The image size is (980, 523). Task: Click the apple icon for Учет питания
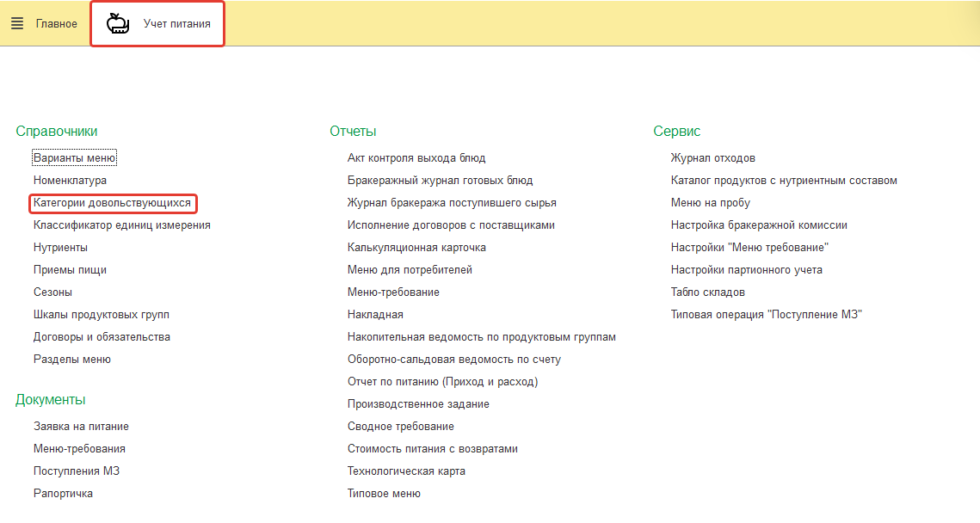tap(118, 23)
